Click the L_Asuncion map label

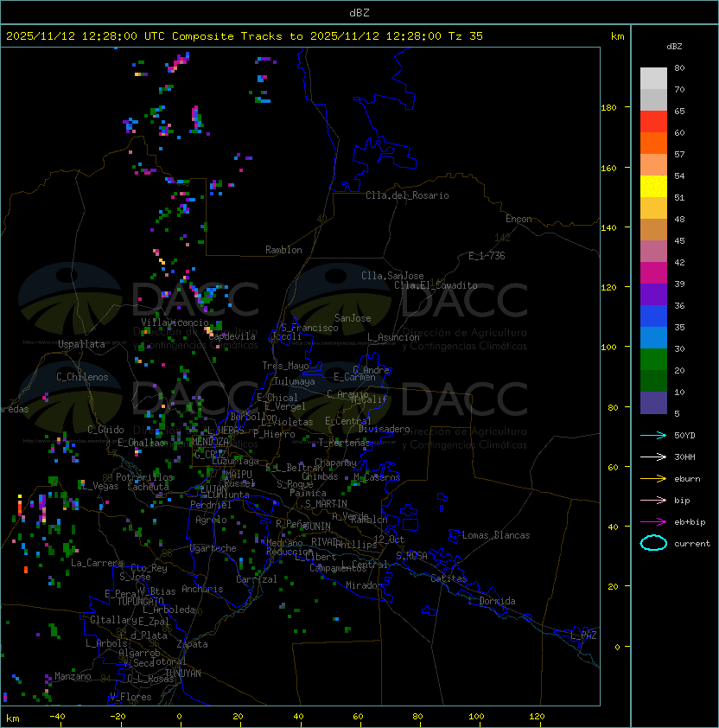[x=393, y=337]
